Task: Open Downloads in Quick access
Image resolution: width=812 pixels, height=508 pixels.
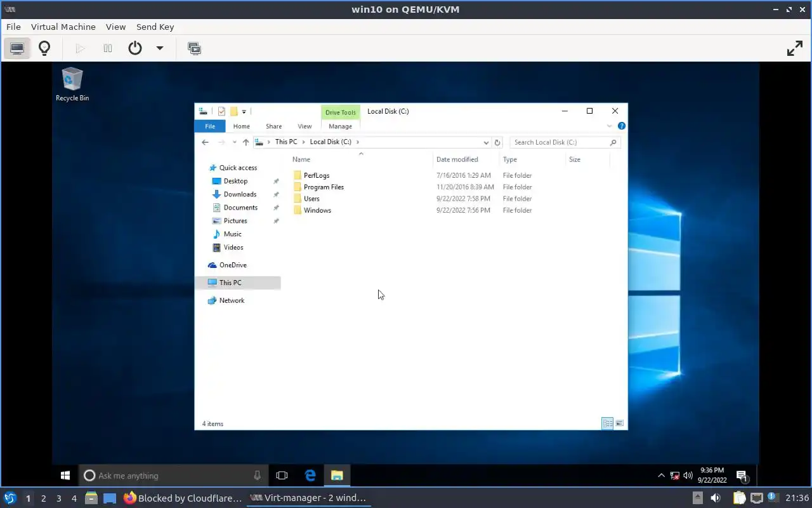Action: click(x=240, y=194)
